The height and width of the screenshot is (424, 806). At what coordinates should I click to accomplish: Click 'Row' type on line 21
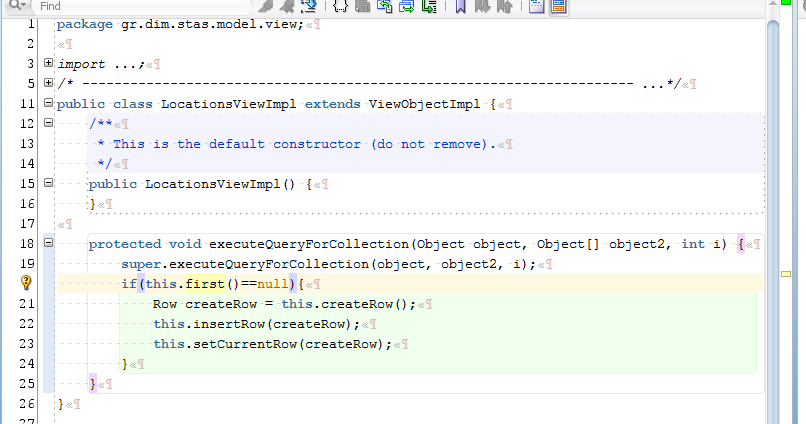164,304
